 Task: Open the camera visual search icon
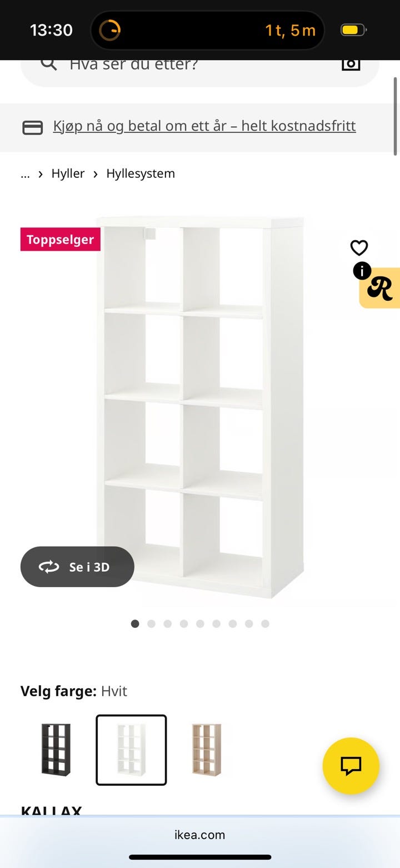point(351,64)
